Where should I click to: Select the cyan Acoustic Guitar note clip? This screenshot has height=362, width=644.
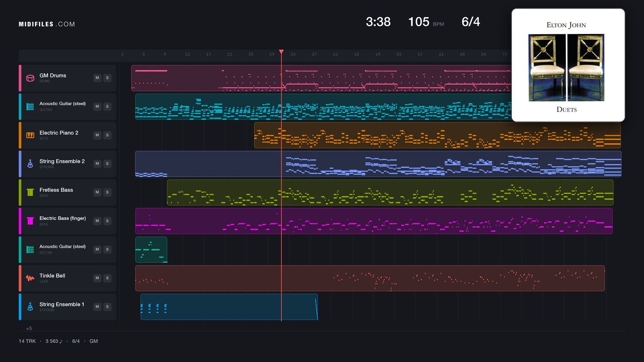tap(323, 106)
